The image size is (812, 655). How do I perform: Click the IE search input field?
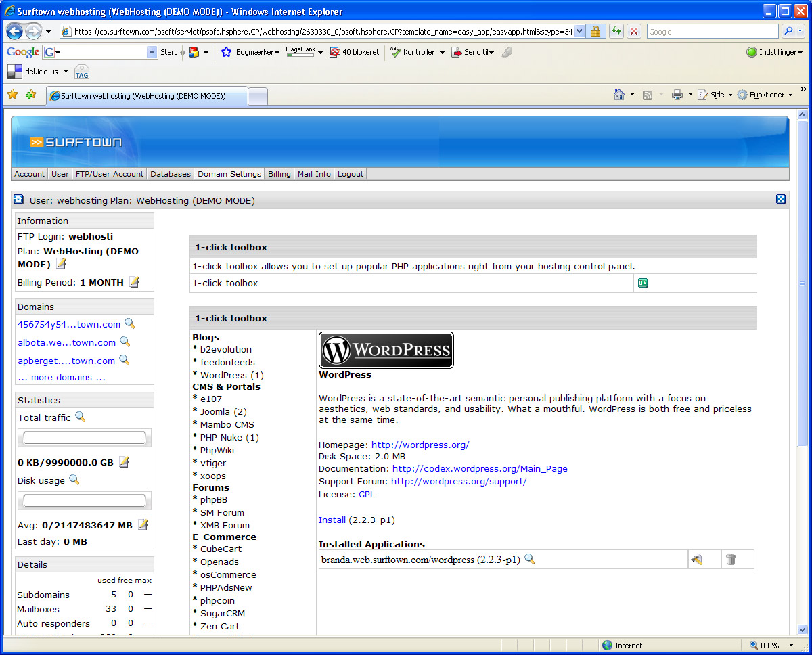pos(713,31)
